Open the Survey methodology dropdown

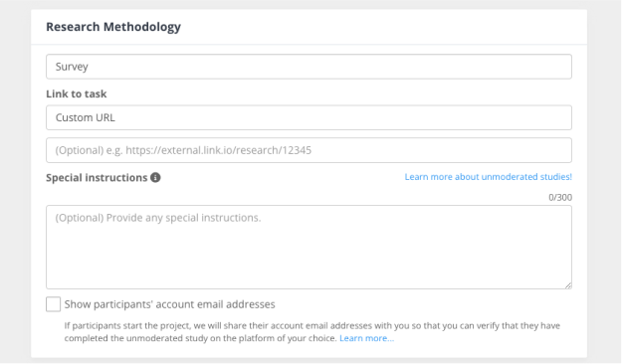[309, 67]
